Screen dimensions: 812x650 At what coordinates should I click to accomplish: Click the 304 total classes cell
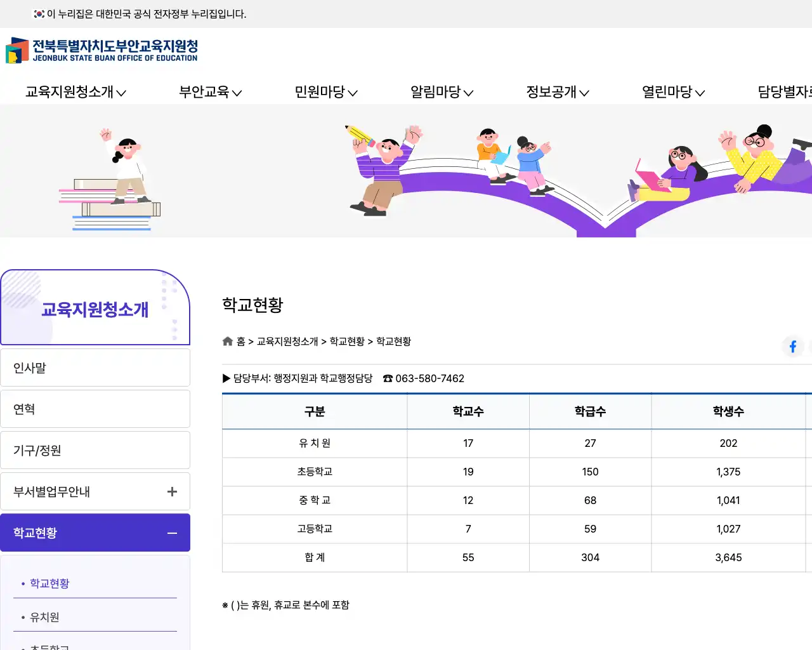pos(591,557)
